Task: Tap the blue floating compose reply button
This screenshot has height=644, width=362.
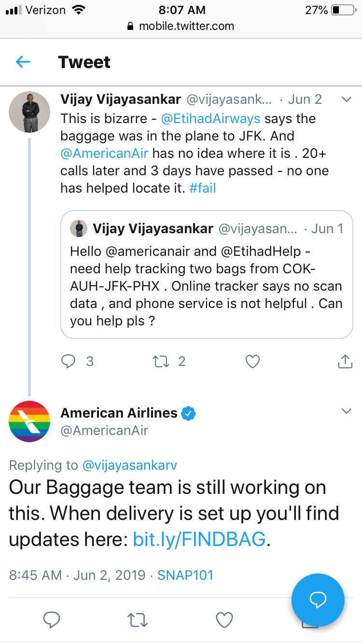Action: click(318, 600)
